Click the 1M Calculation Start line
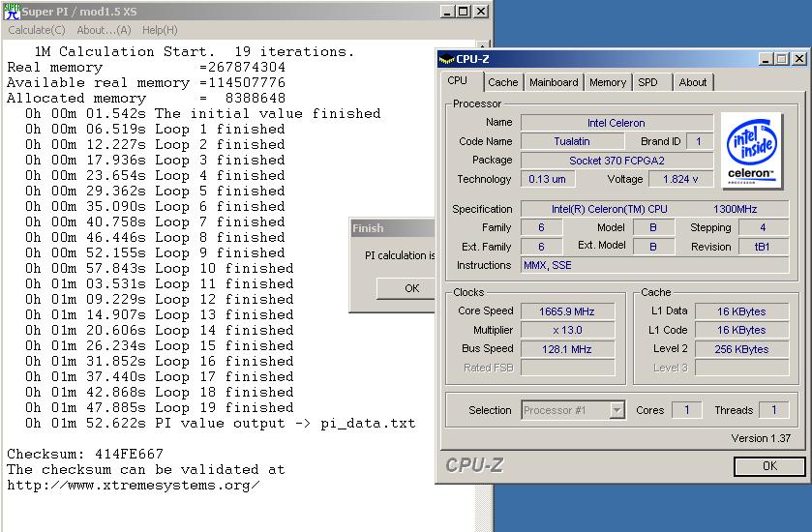The image size is (812, 532). click(x=195, y=52)
